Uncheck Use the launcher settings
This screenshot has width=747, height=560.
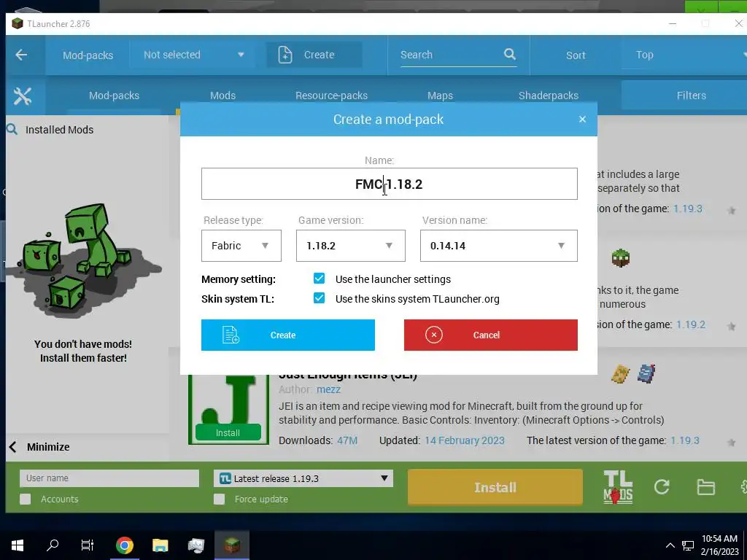tap(320, 279)
